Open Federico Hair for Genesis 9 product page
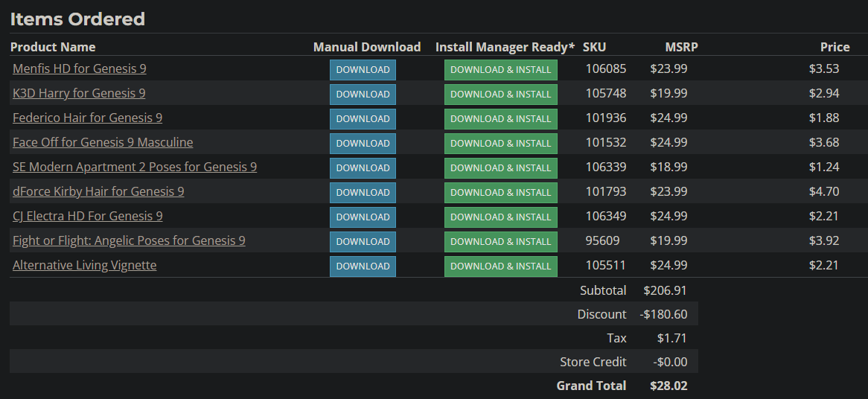The image size is (868, 399). pyautogui.click(x=87, y=118)
